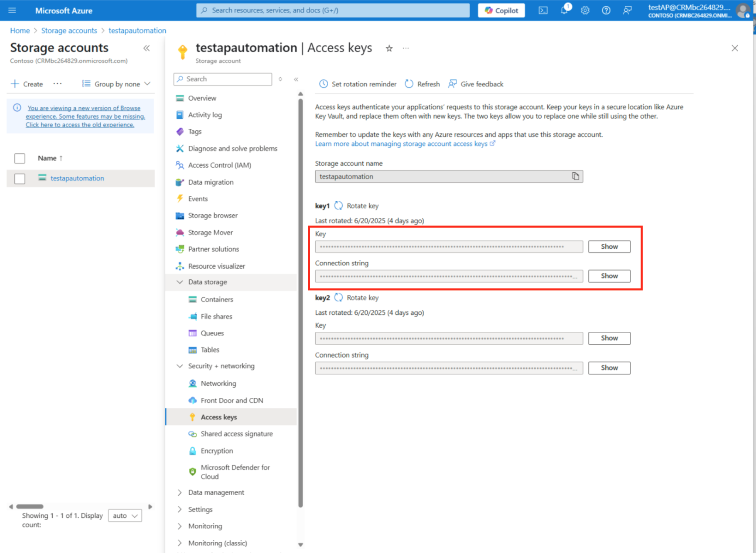Toggle the sidebar search expand-collapse arrows

pyautogui.click(x=280, y=79)
